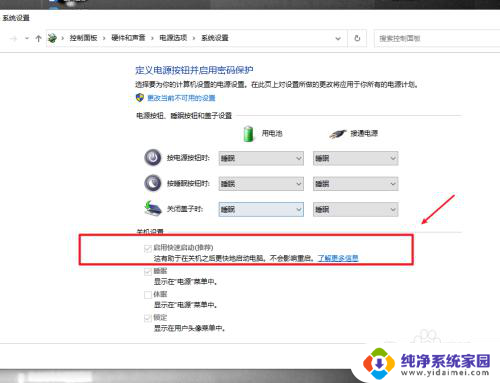
Task: Expand address bar history dropdown
Action: coord(338,38)
